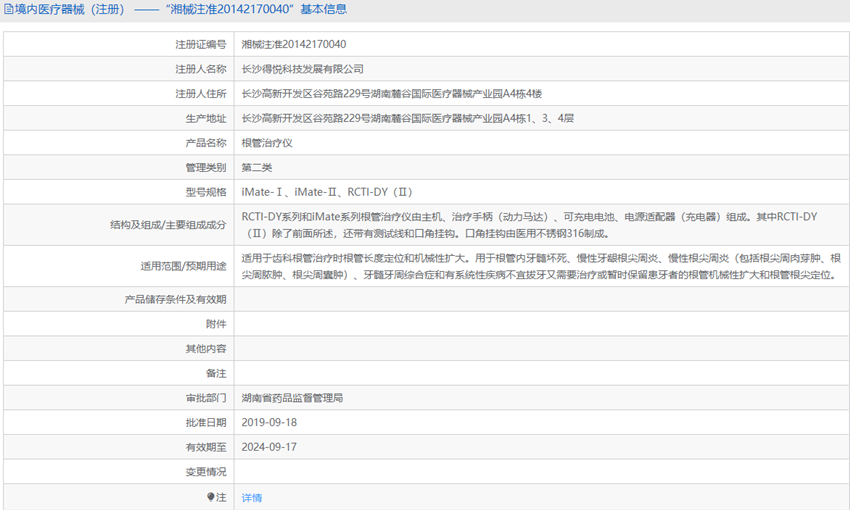Click the document icon before 境内医疗器械 title

tap(9, 9)
